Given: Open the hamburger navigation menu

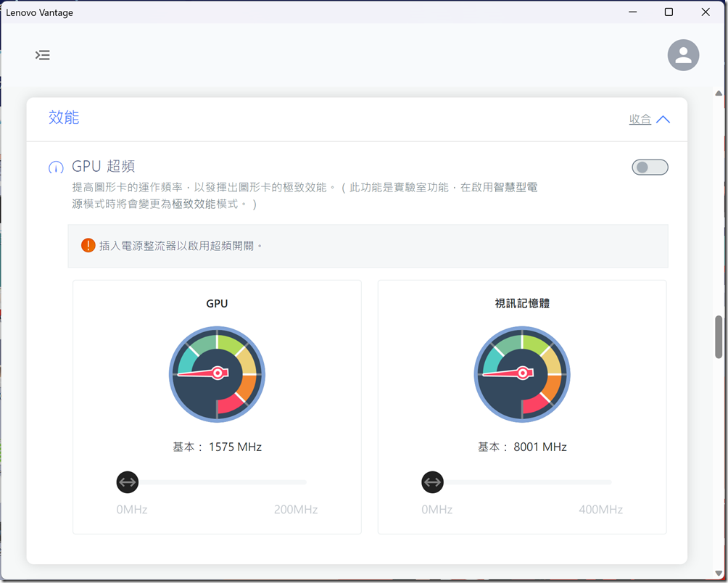Looking at the screenshot, I should [x=43, y=55].
